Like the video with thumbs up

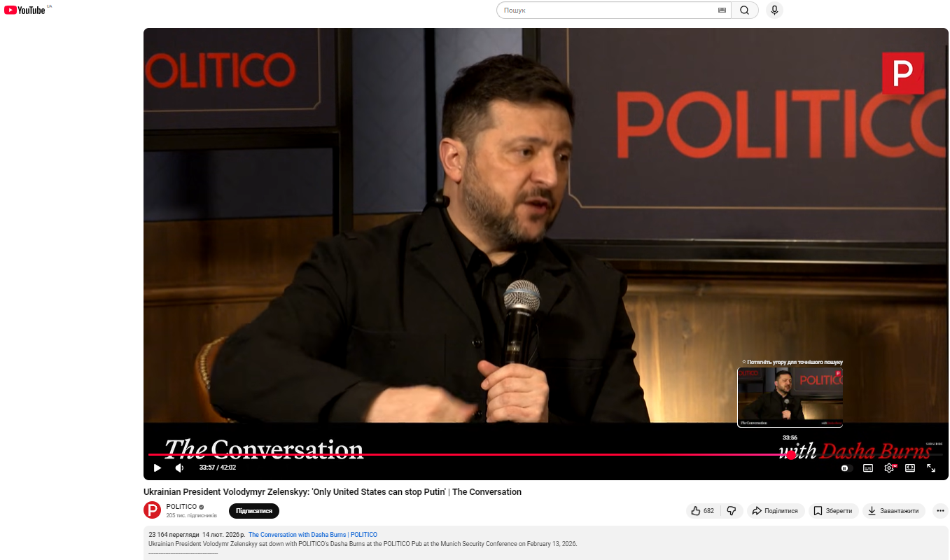click(702, 511)
